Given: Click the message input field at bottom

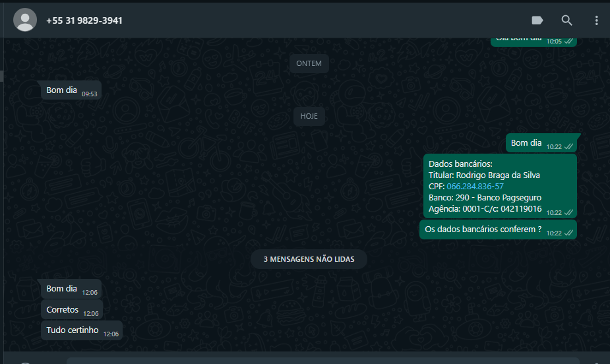Looking at the screenshot, I should point(323,360).
